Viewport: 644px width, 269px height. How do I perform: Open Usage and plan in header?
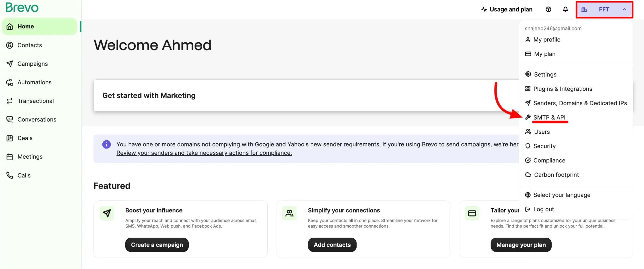(507, 10)
